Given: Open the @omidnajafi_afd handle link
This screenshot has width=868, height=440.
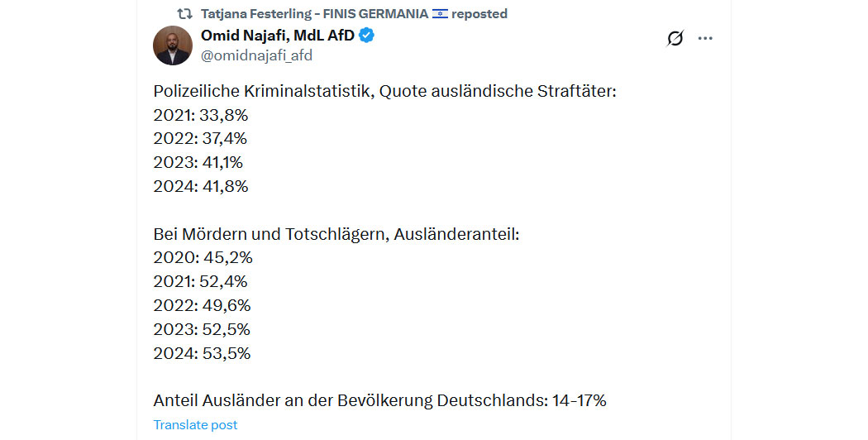Looking at the screenshot, I should click(x=256, y=55).
